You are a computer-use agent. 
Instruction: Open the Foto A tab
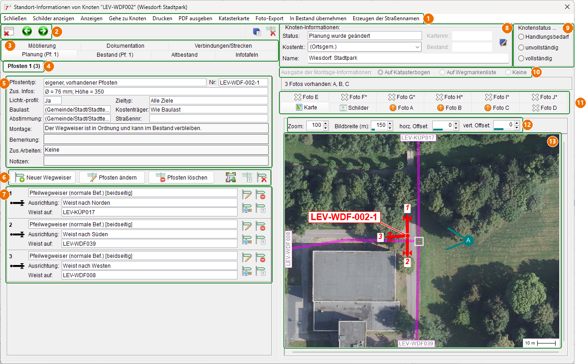pyautogui.click(x=401, y=108)
